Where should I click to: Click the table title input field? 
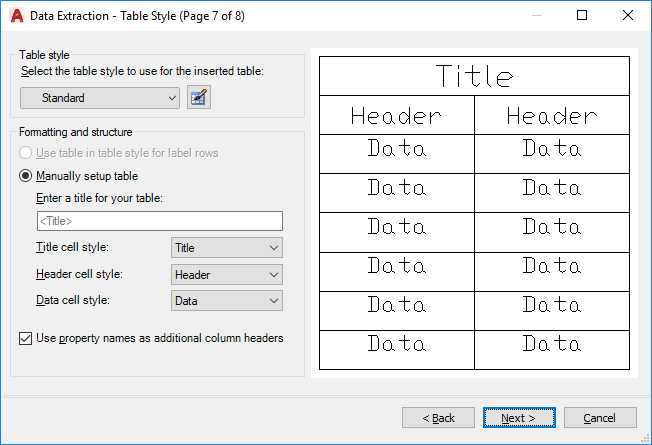[x=159, y=221]
